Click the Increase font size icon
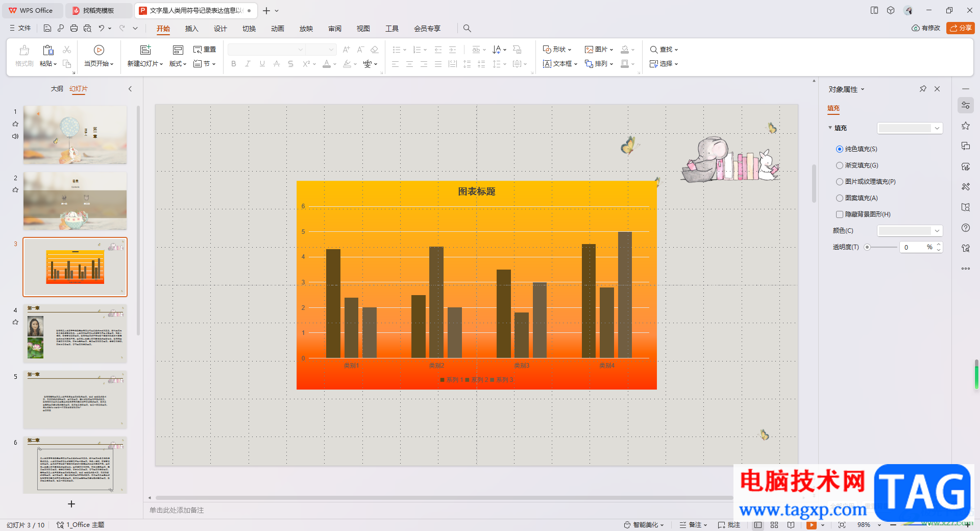 [347, 50]
